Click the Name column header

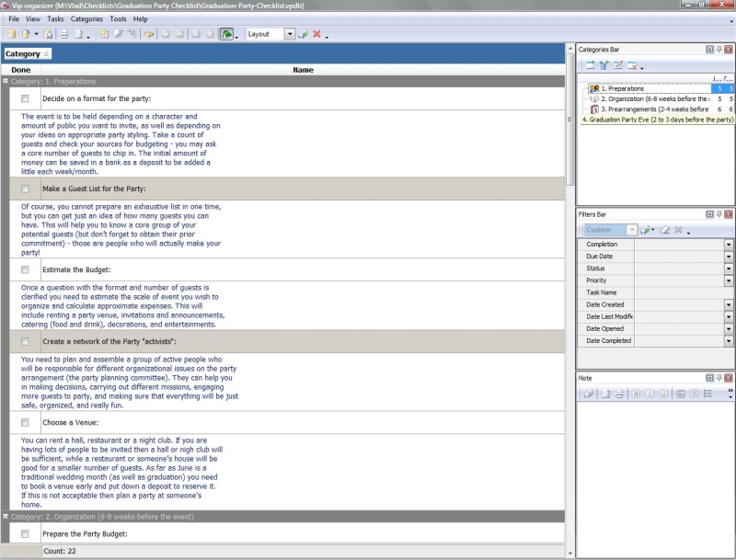303,70
